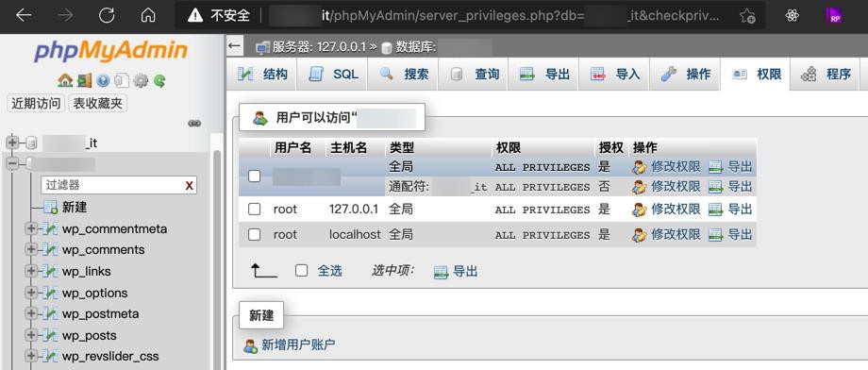Open the SQL documentation page icon
The height and width of the screenshot is (370, 868).
click(x=121, y=81)
